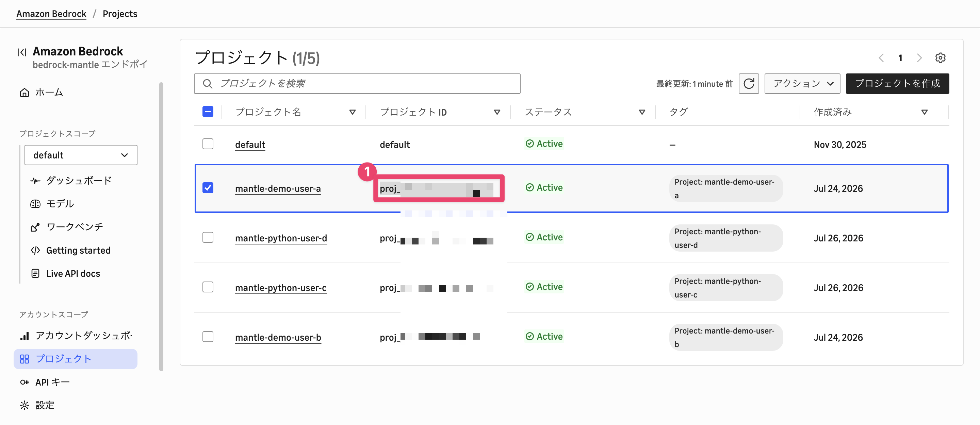Select the mantle-demo-user-b checkbox
Image resolution: width=980 pixels, height=425 pixels.
[208, 337]
